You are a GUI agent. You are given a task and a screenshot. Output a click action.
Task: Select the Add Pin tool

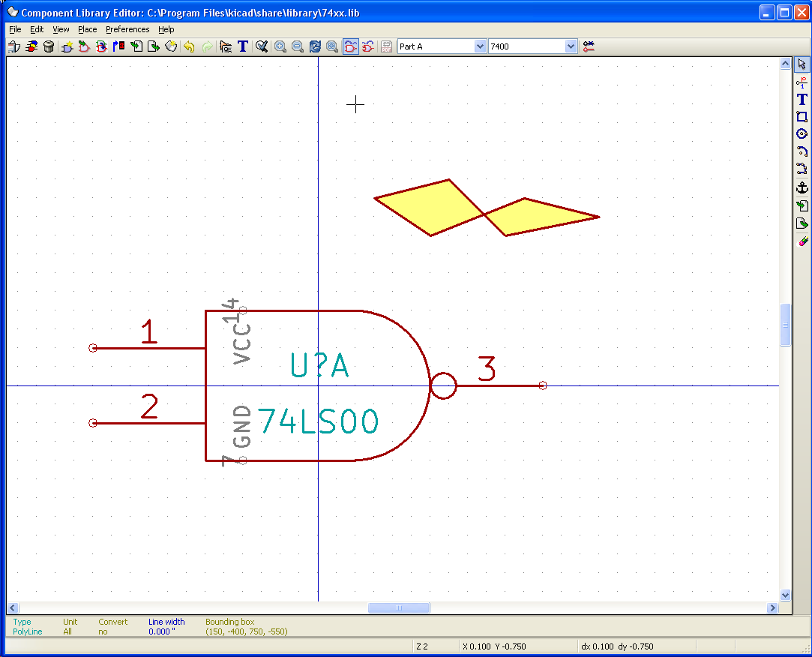click(802, 82)
